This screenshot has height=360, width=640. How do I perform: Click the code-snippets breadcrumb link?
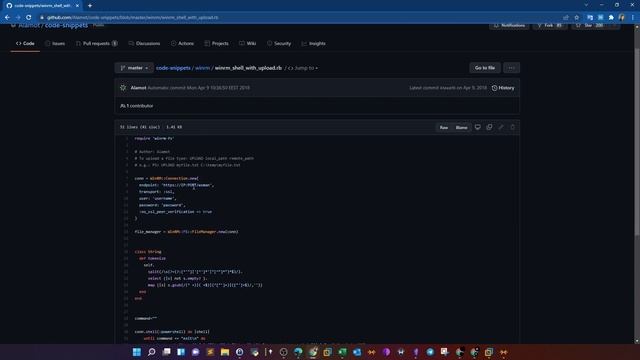[173, 68]
